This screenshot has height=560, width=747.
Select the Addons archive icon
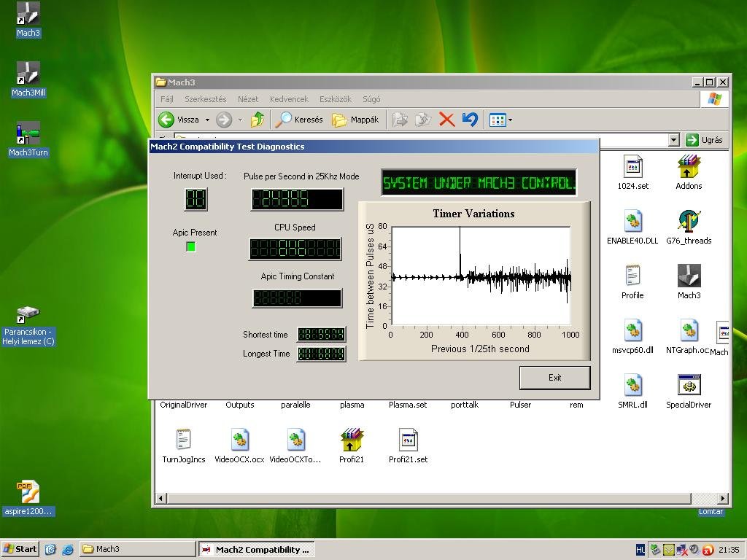(689, 166)
